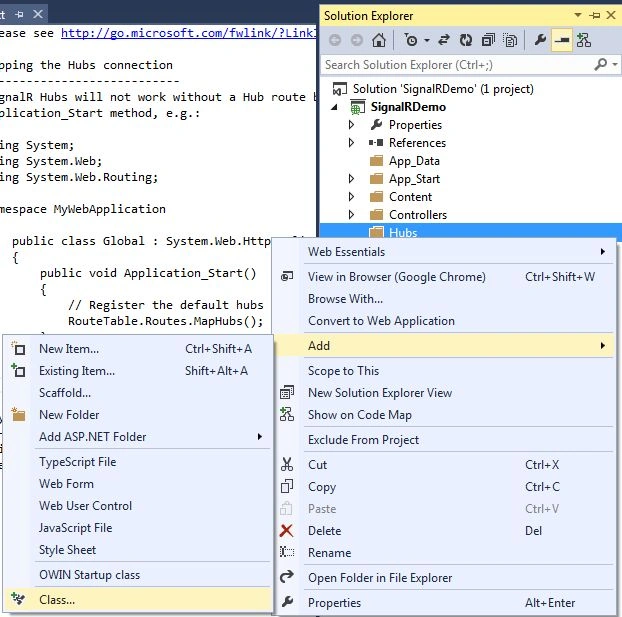Toggle the Preview Selected Items button

[x=562, y=40]
